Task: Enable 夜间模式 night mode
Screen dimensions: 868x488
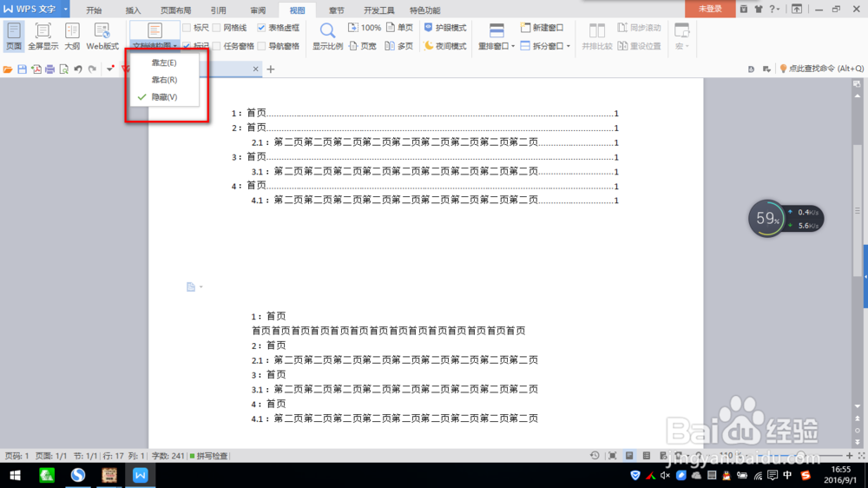Action: coord(445,46)
